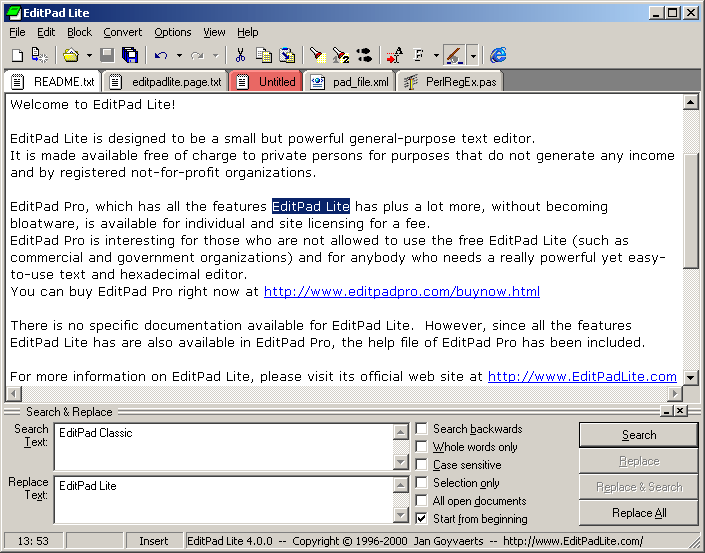This screenshot has height=553, width=705.
Task: Click the Search Text box's up arrow
Action: pos(401,432)
